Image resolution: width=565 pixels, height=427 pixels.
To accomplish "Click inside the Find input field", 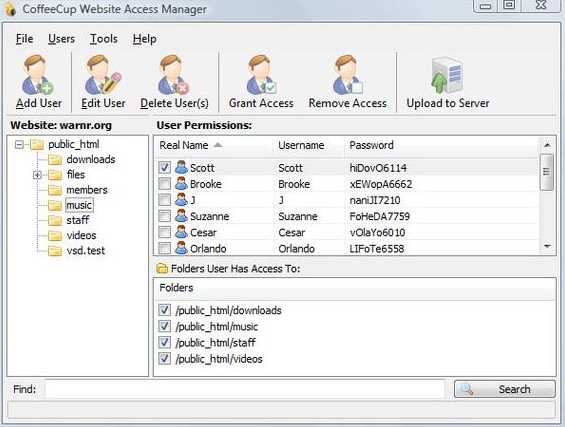I will click(245, 389).
